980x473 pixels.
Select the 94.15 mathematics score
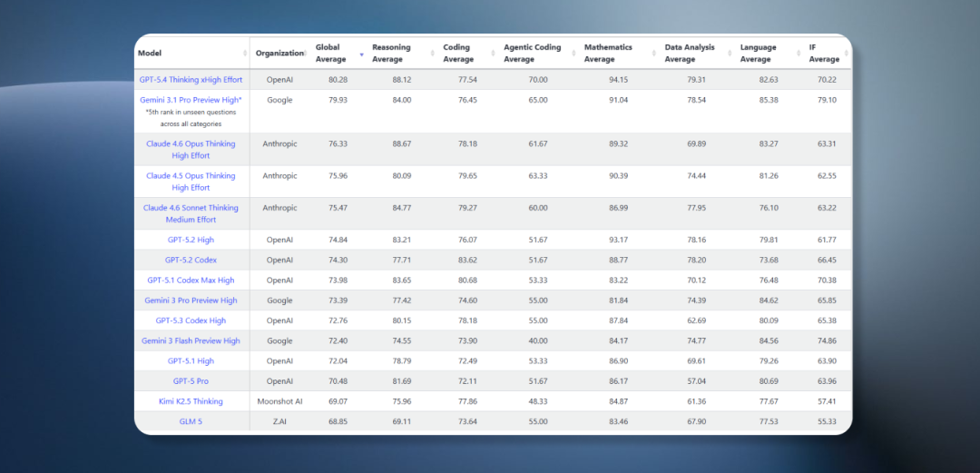point(618,80)
